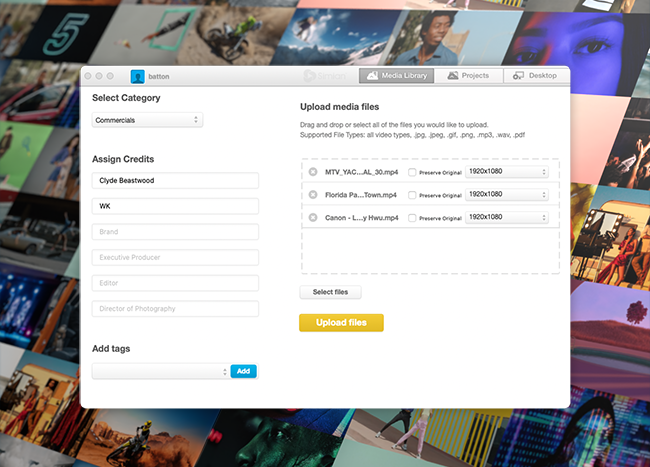Image resolution: width=650 pixels, height=467 pixels.
Task: Click the Brand input field
Action: [x=175, y=232]
